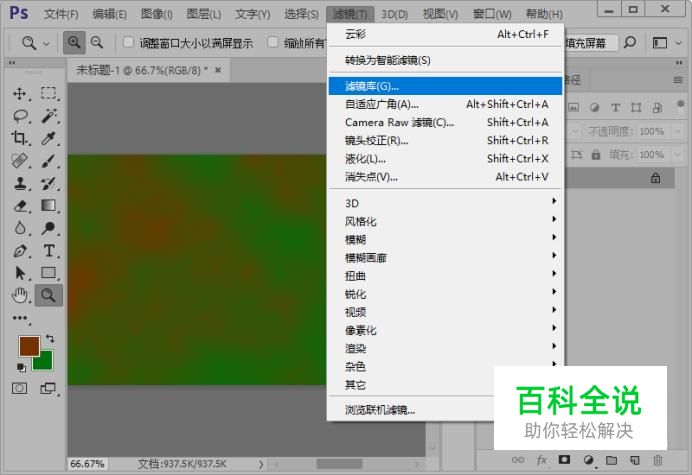Select the Healing Brush tool
This screenshot has height=475, width=692.
point(19,161)
